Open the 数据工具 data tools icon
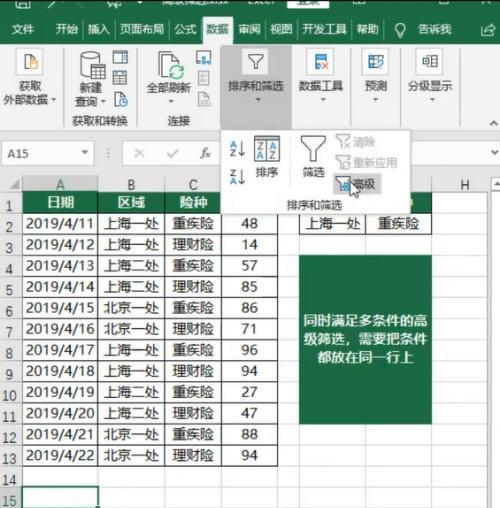Image resolution: width=500 pixels, height=508 pixels. pyautogui.click(x=321, y=62)
